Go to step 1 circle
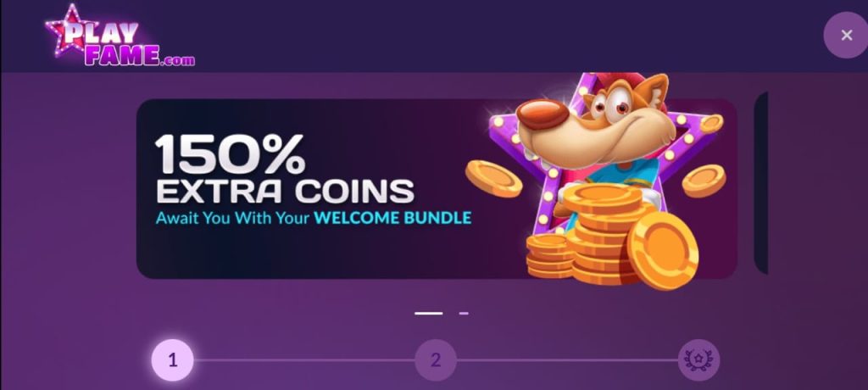868x390 pixels. [173, 360]
